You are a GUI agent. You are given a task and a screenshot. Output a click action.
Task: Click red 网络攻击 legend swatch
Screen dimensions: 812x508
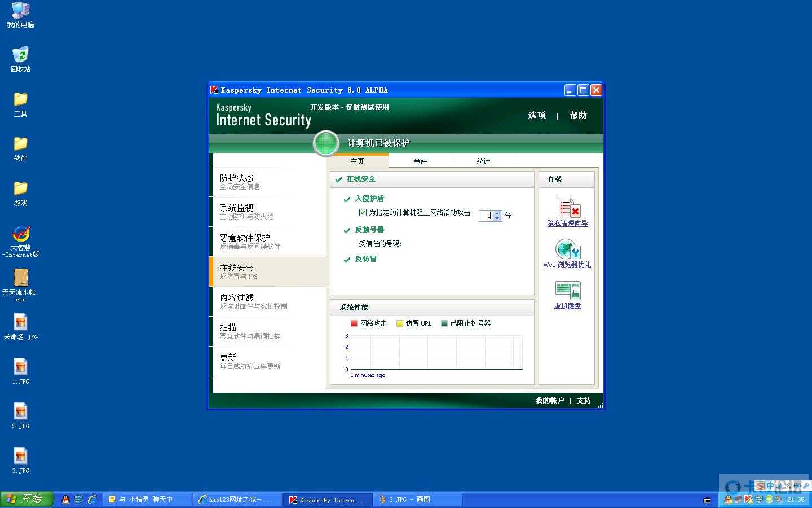(x=354, y=323)
